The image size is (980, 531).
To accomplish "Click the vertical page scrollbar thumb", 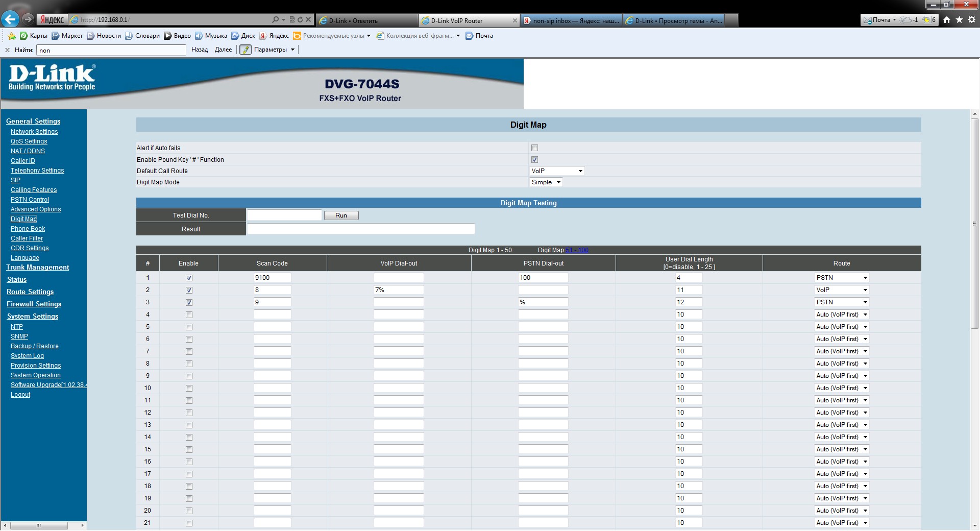I will point(974,223).
